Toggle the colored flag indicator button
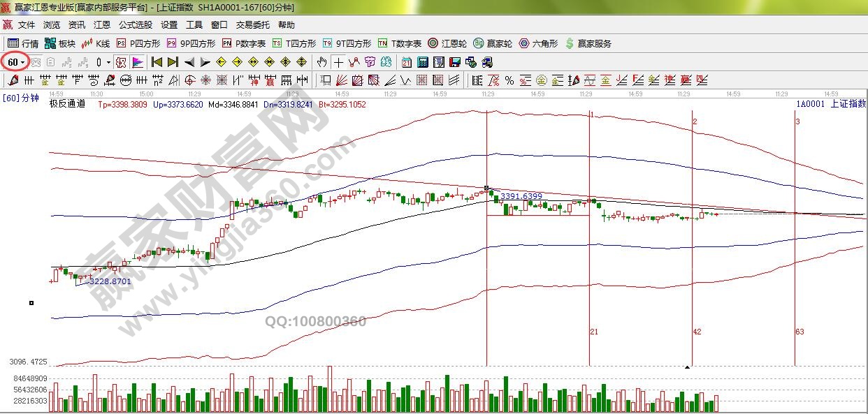868x414 pixels. (x=137, y=62)
